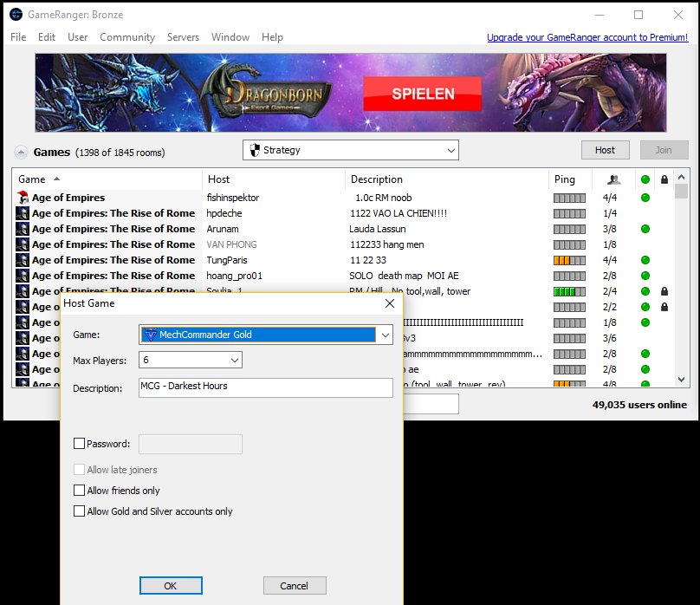Image resolution: width=700 pixels, height=605 pixels.
Task: Click the MechCommander Gold icon in Game field
Action: click(x=151, y=335)
